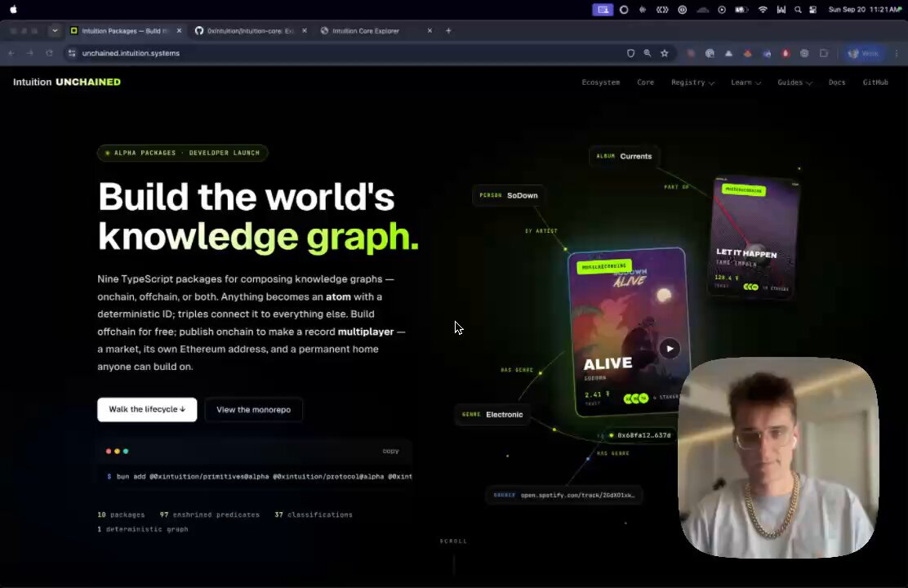Select the Genre Electronic node
Image resolution: width=908 pixels, height=588 pixels.
coord(492,414)
